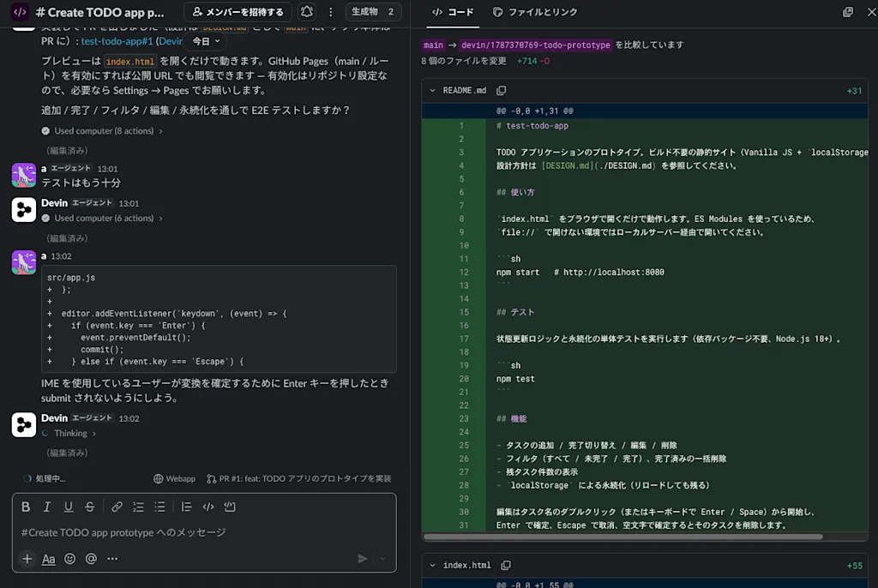Apply blockquote formatting in composer
This screenshot has height=588, width=878.
186,507
